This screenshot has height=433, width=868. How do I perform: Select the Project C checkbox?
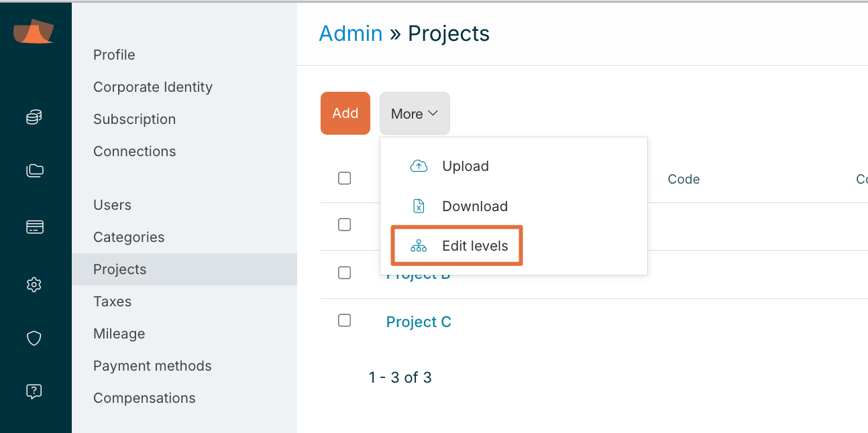[x=345, y=320]
